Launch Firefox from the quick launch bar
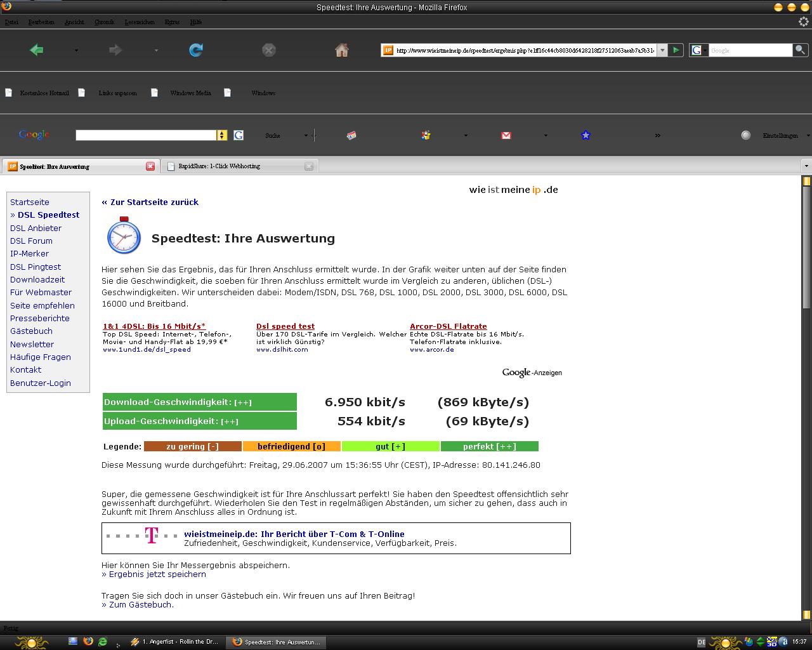Image resolution: width=812 pixels, height=650 pixels. [88, 642]
